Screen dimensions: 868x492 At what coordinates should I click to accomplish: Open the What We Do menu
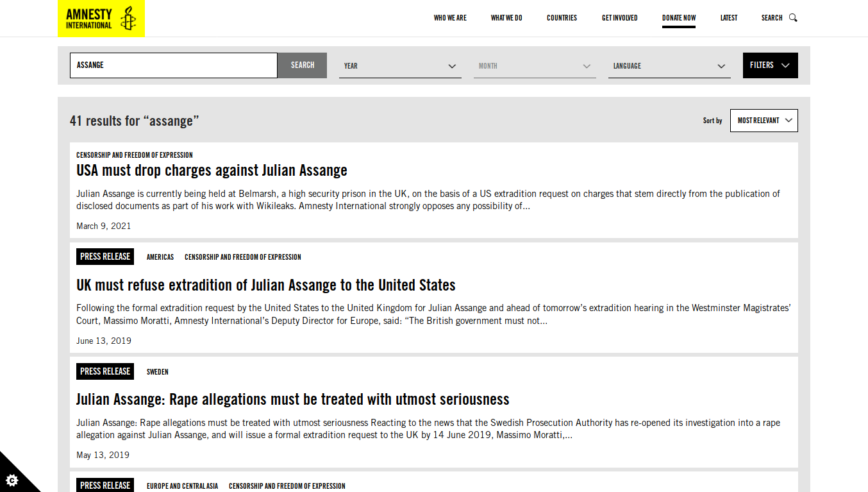506,18
